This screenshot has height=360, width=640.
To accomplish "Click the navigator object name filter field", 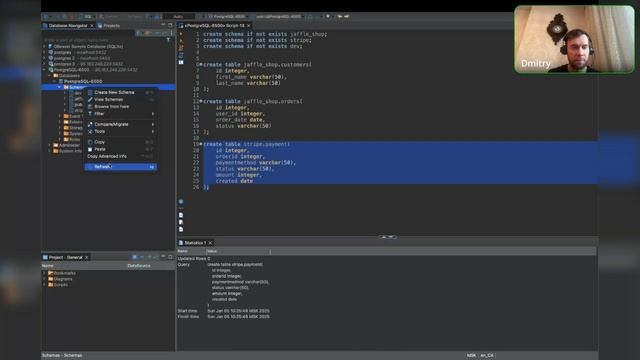I will (104, 40).
